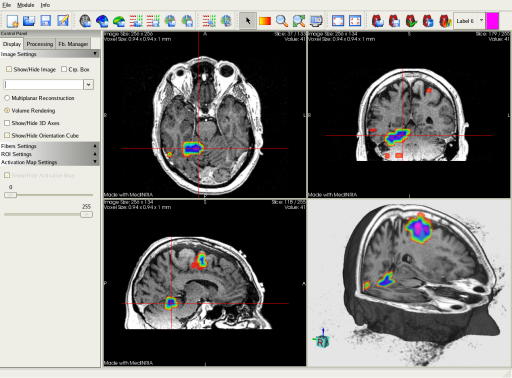Click the floppy disk save icon
Screen dimensions: 512x378
pos(46,21)
